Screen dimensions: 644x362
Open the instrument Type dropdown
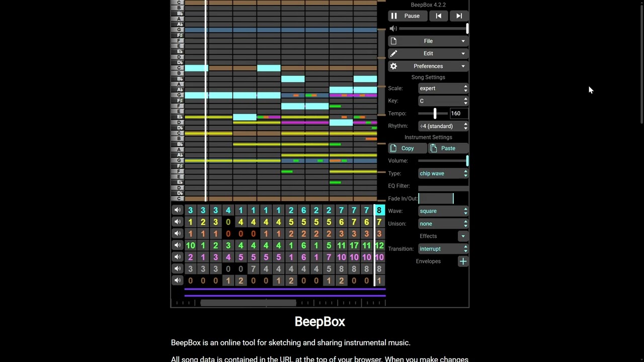(443, 173)
